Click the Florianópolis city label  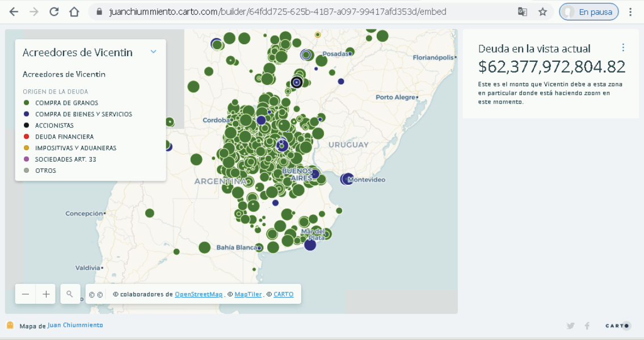tap(433, 57)
